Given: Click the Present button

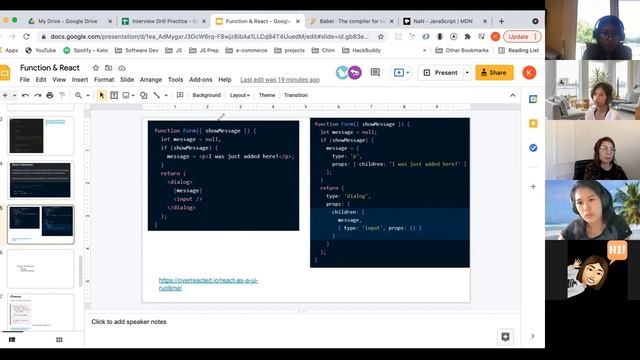Looking at the screenshot, I should pos(441,73).
